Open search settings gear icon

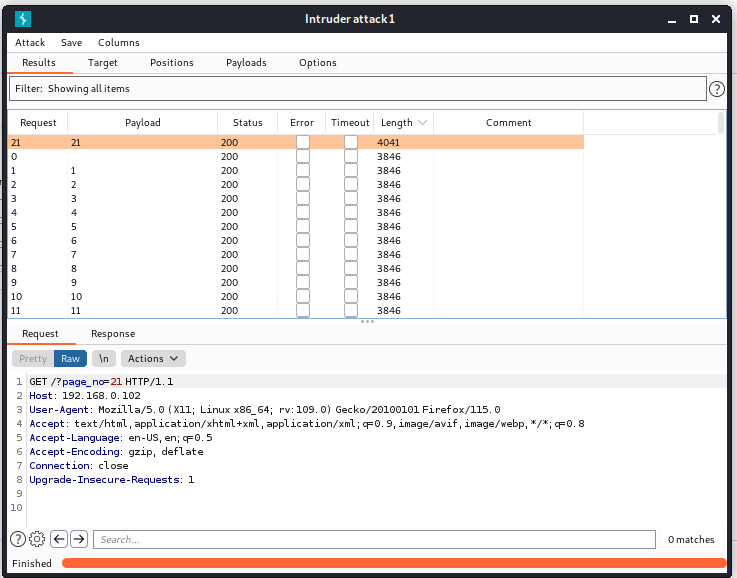pyautogui.click(x=37, y=539)
